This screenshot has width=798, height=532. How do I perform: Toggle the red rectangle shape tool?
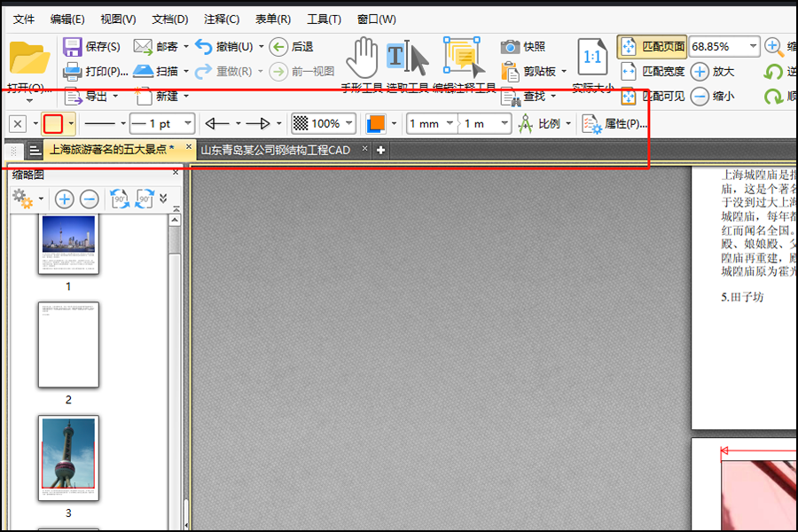click(x=53, y=124)
